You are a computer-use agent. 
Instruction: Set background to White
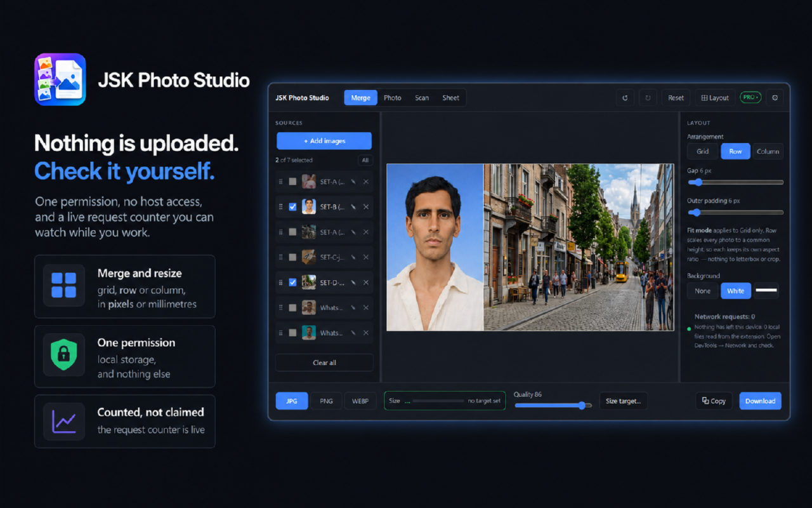click(x=736, y=291)
